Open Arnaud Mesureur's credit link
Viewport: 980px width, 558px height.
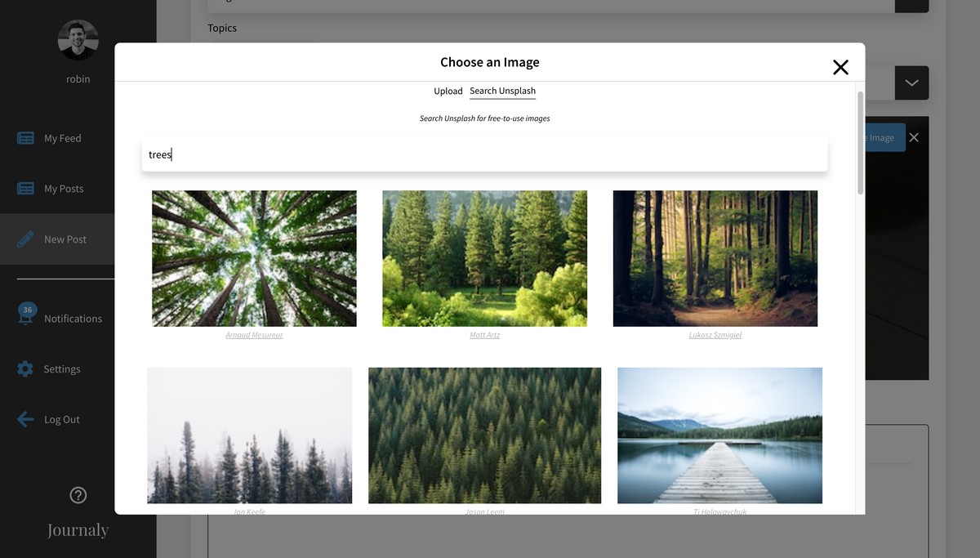pyautogui.click(x=254, y=335)
